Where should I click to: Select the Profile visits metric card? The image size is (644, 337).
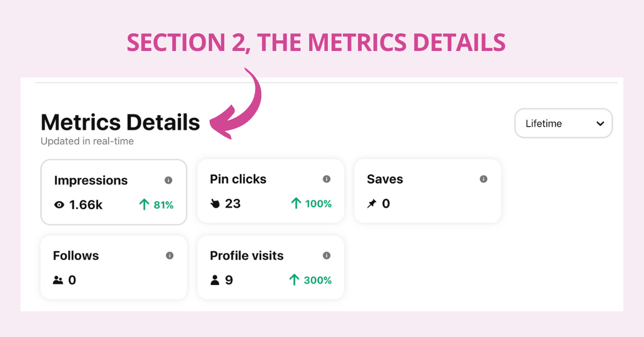click(270, 267)
